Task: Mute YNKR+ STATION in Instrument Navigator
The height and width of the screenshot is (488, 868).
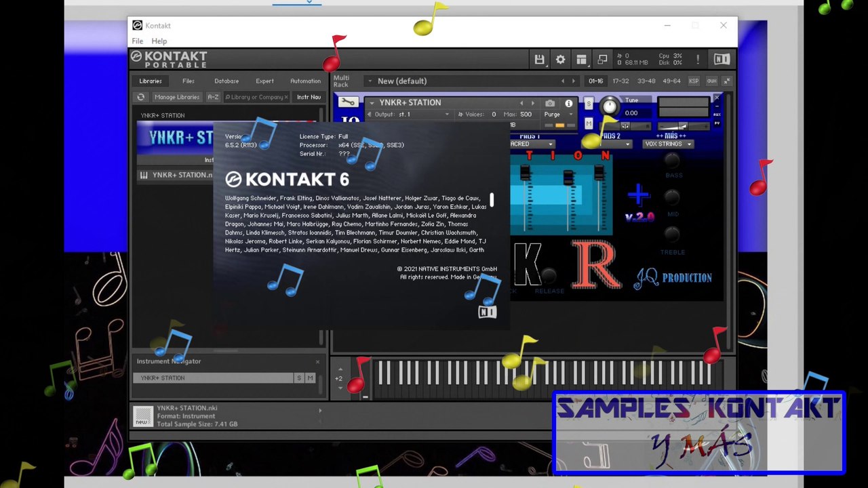Action: [x=310, y=378]
